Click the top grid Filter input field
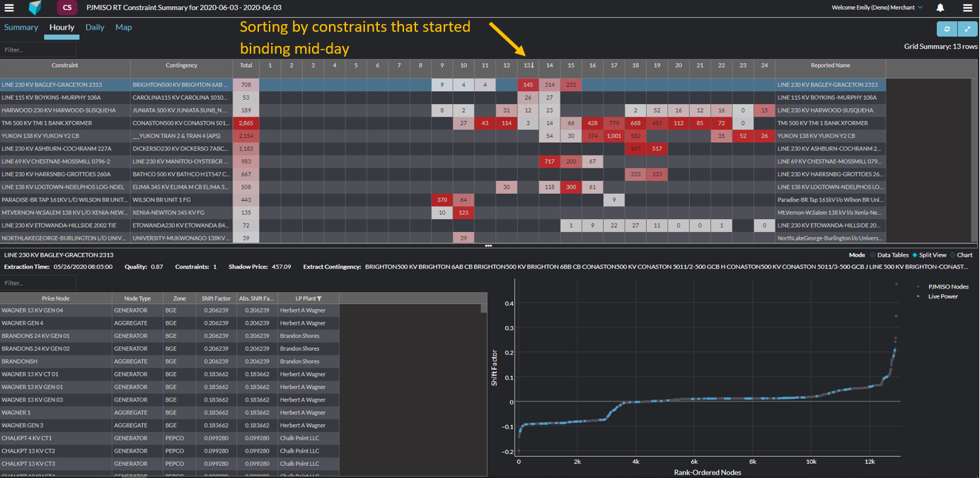The image size is (980, 478). [x=39, y=50]
